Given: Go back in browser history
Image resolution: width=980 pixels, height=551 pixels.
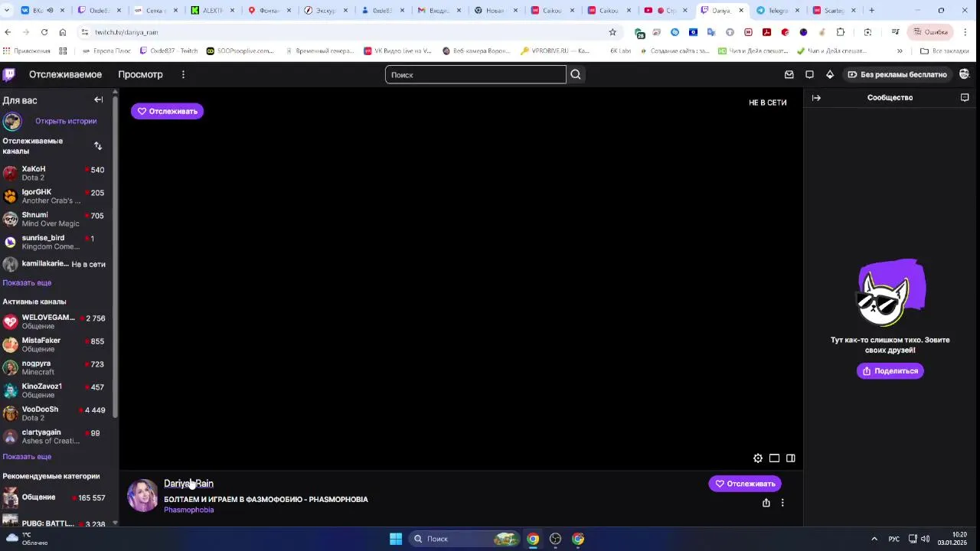Looking at the screenshot, I should 8,32.
